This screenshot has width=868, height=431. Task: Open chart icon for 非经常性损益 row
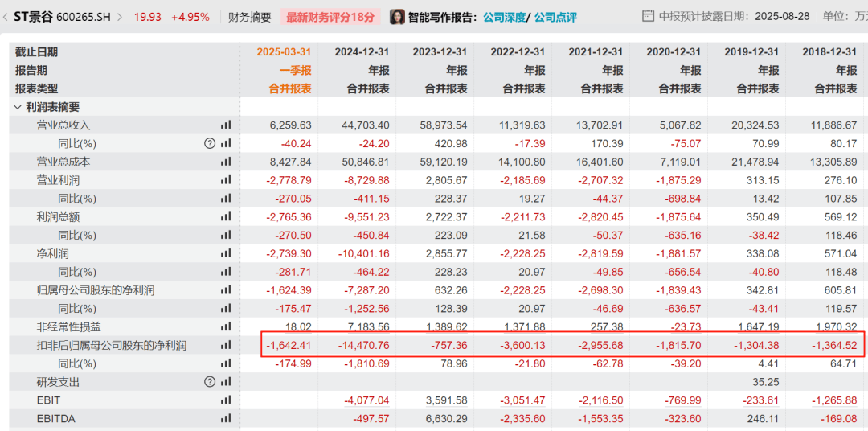[x=225, y=326]
